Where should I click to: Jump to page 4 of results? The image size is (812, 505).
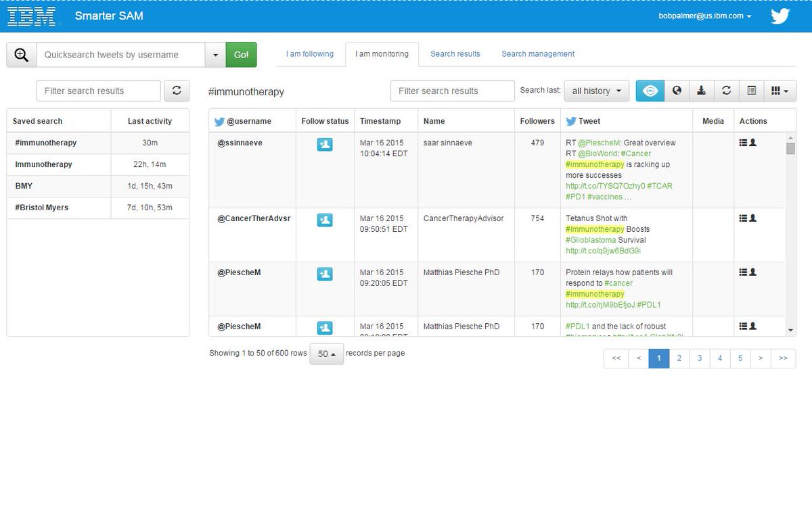[720, 358]
